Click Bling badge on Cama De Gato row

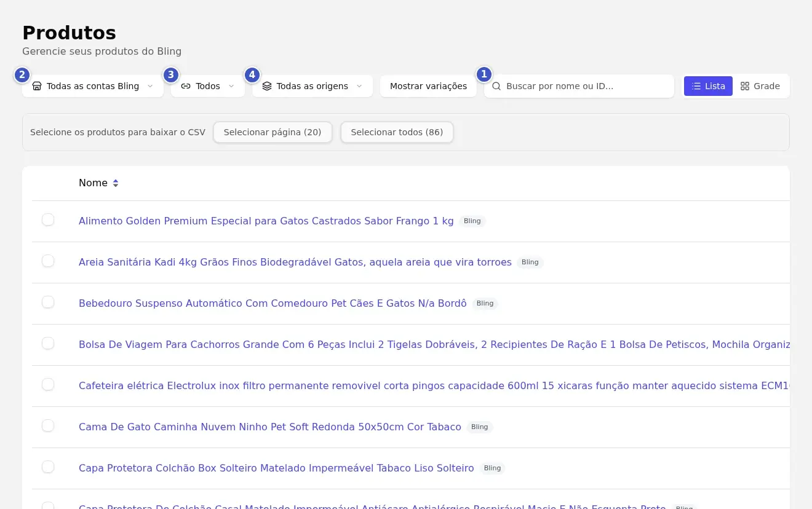coord(480,427)
